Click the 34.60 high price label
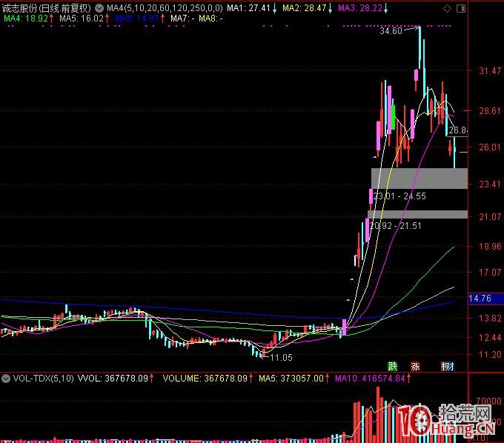The width and height of the screenshot is (504, 443). [x=391, y=31]
